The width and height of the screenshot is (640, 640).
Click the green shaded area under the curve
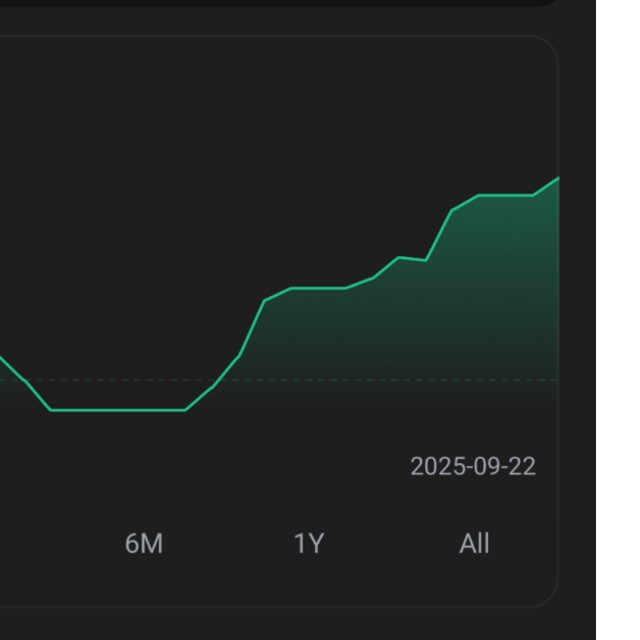point(400,330)
